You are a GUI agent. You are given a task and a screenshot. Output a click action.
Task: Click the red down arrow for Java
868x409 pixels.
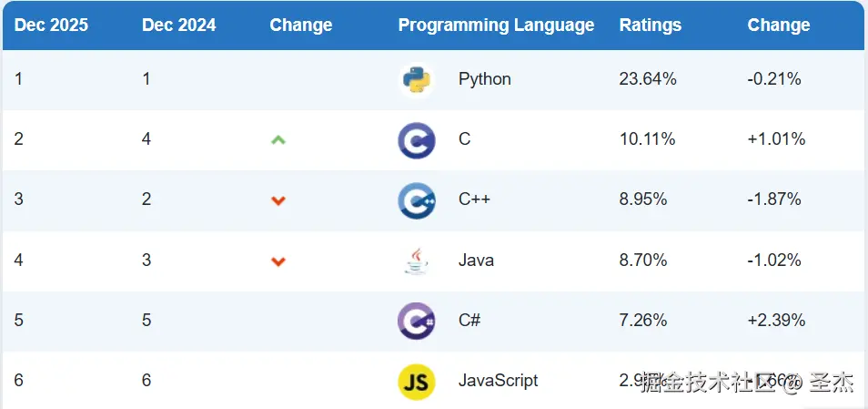click(x=278, y=261)
